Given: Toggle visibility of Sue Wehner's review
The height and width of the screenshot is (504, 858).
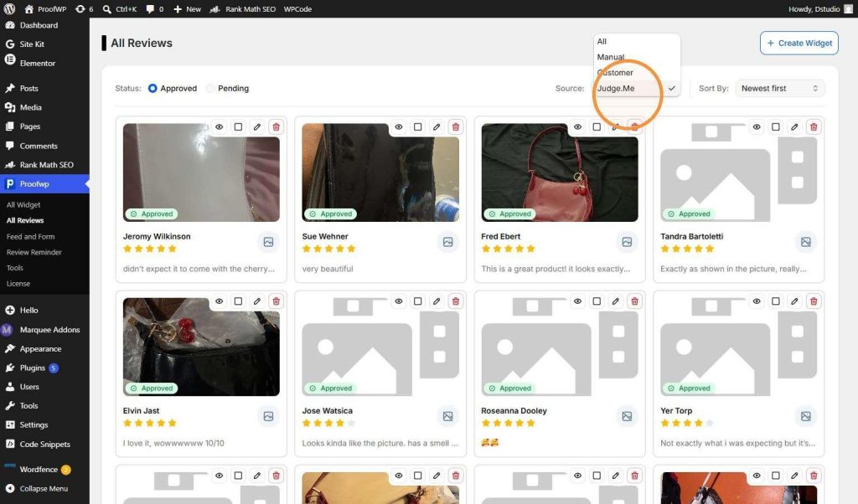Looking at the screenshot, I should pos(398,126).
